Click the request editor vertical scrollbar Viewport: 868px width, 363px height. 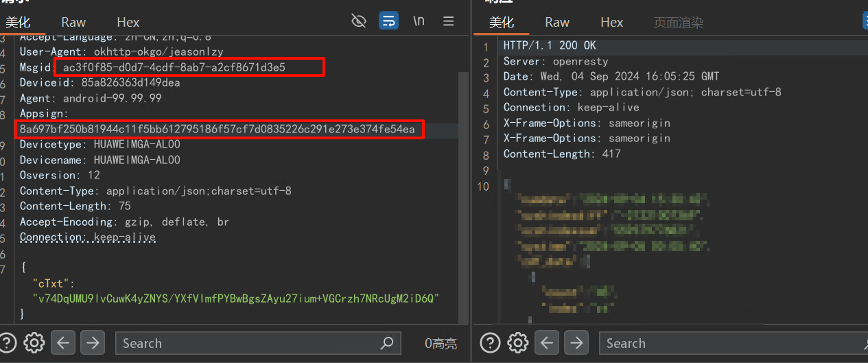[x=463, y=192]
